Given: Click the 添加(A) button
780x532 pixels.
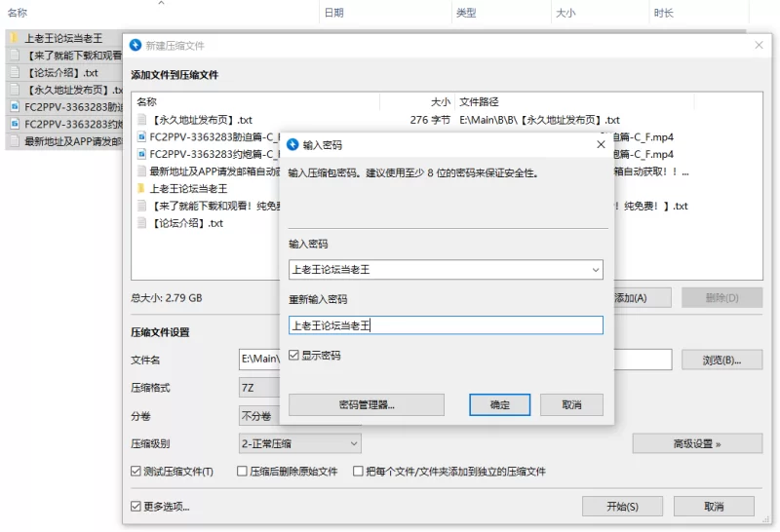Looking at the screenshot, I should 643,298.
